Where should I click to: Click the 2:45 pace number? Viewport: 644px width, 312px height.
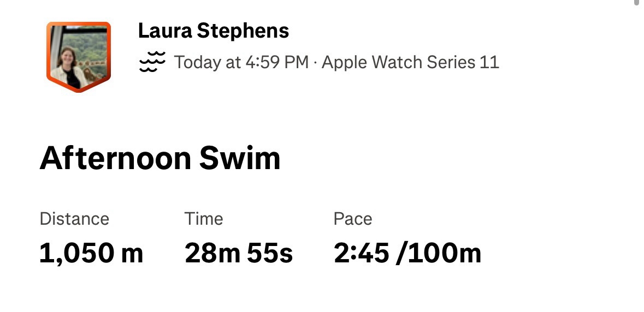(361, 253)
